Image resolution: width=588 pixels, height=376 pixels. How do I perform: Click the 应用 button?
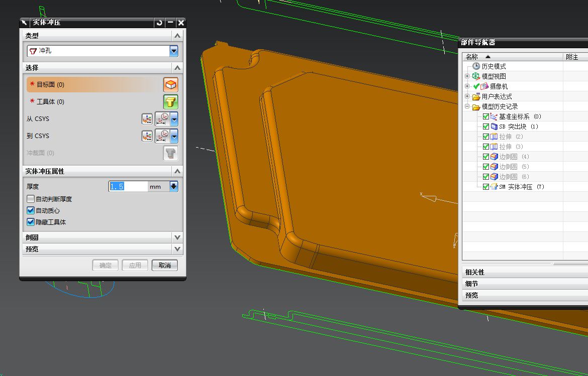(x=135, y=265)
